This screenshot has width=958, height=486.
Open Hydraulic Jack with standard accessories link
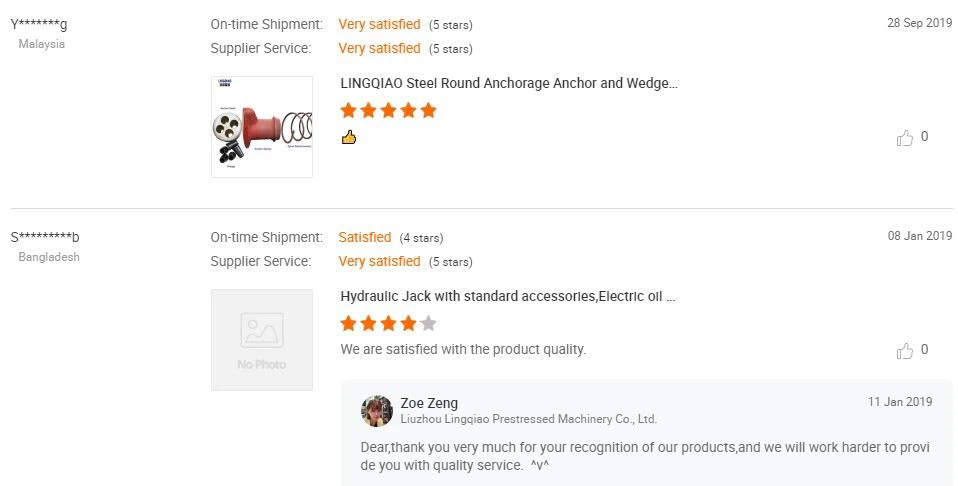point(508,296)
